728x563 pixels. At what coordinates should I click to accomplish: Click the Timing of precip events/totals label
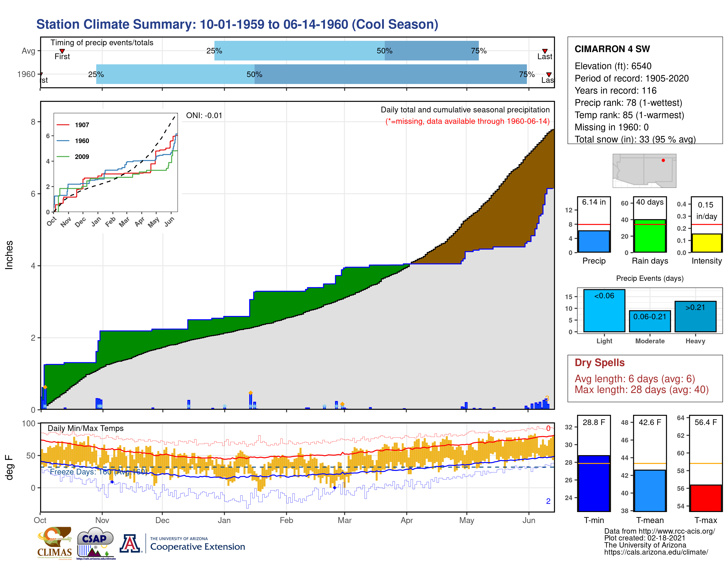coord(102,43)
